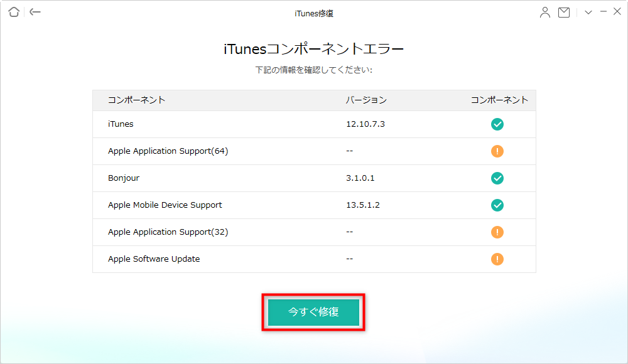Select the Apple Software Update name

154,259
